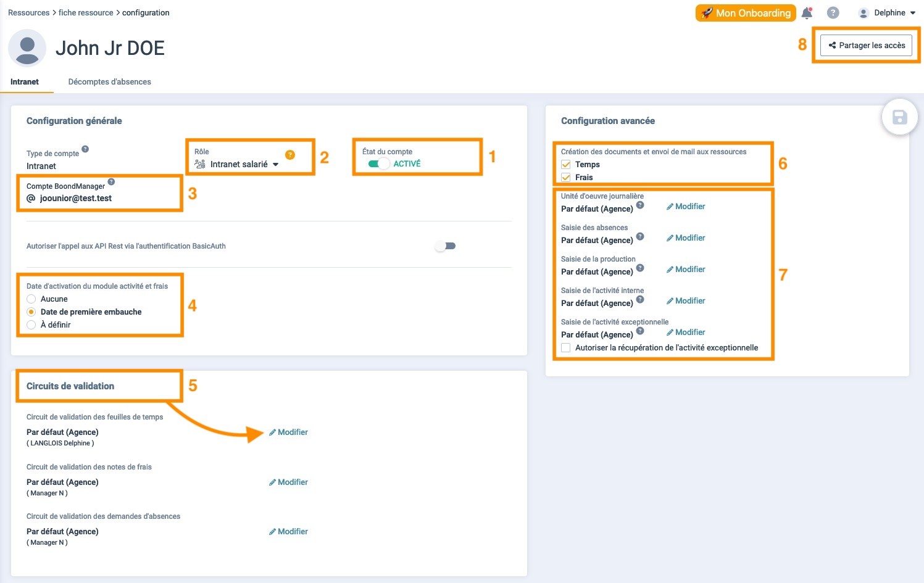The height and width of the screenshot is (583, 924).
Task: Click the floating save disk icon
Action: pyautogui.click(x=899, y=117)
